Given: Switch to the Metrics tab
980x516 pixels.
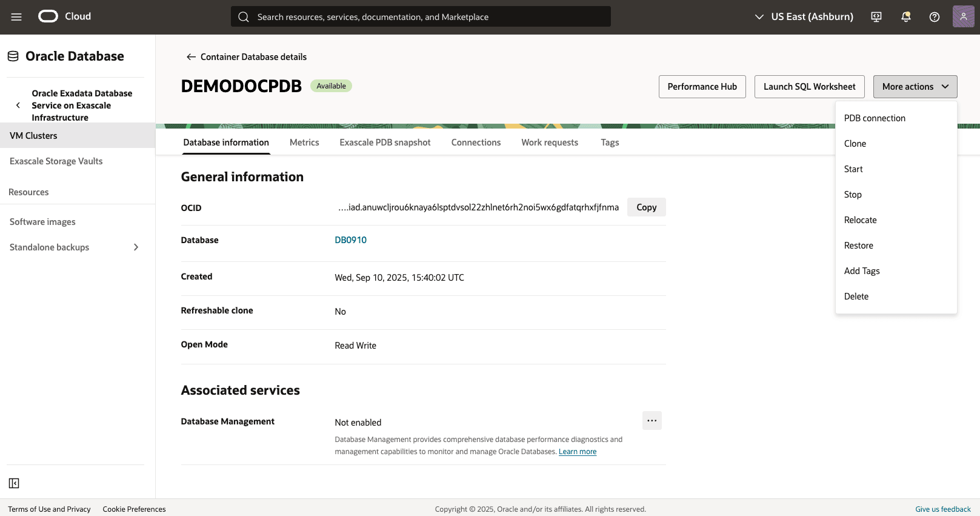Looking at the screenshot, I should [x=304, y=142].
